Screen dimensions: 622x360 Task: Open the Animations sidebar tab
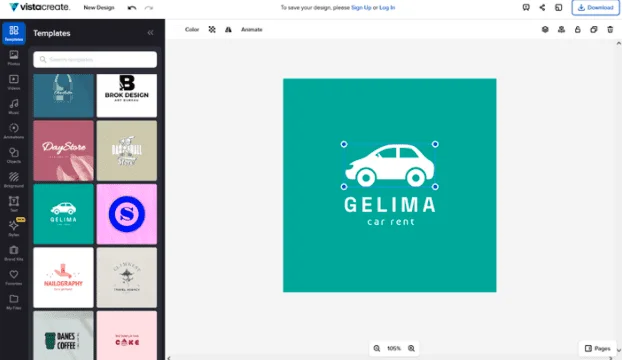[x=14, y=131]
